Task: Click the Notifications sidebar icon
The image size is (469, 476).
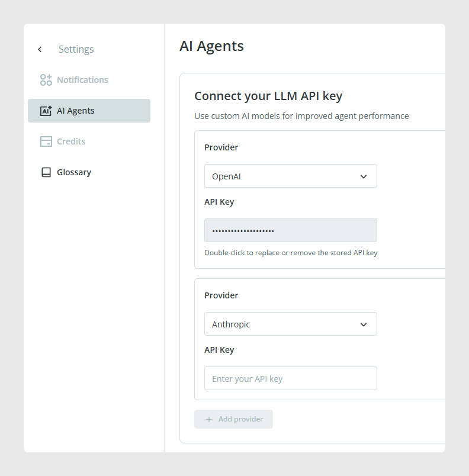Action: (46, 80)
